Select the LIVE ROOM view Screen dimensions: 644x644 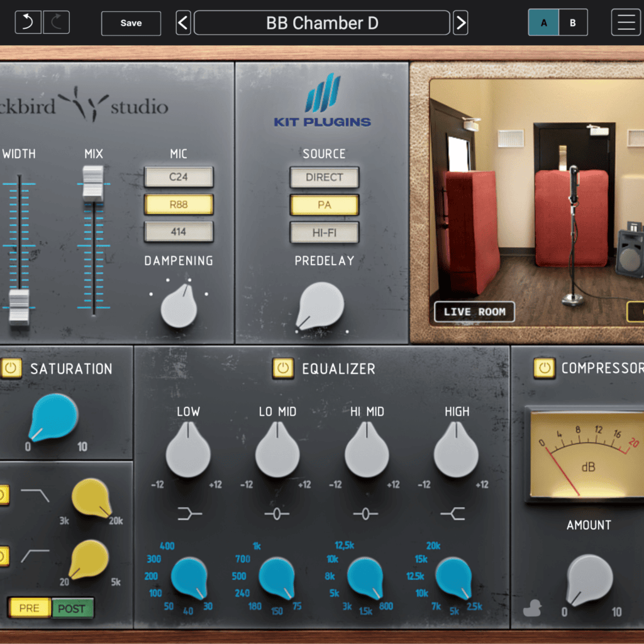(x=474, y=312)
